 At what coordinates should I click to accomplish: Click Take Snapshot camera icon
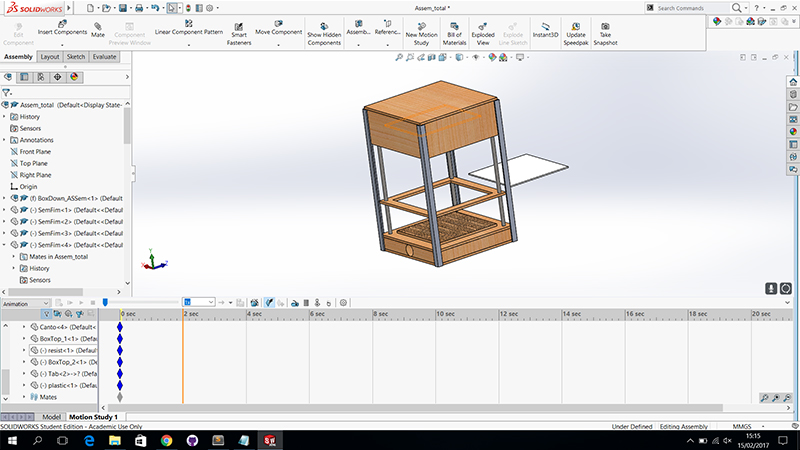coord(605,27)
